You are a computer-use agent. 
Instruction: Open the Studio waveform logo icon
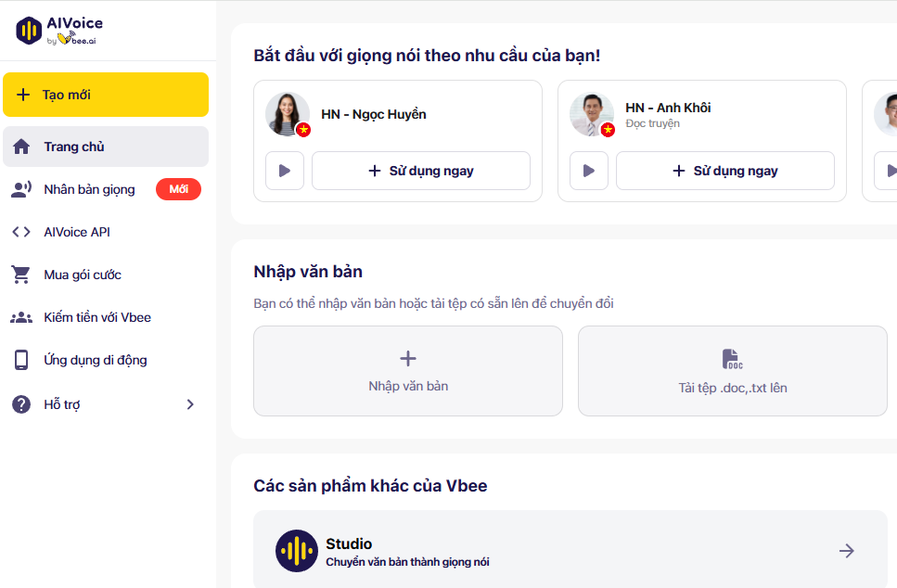tap(296, 550)
